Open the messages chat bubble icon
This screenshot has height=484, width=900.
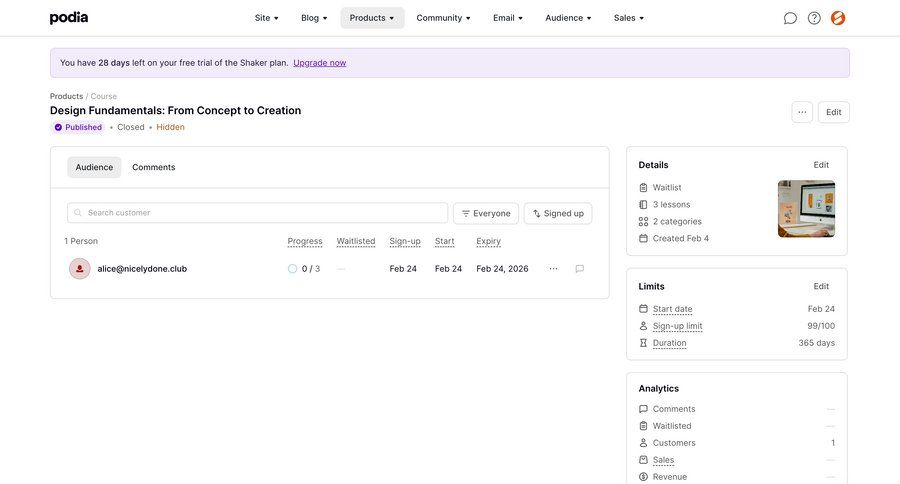click(x=790, y=18)
